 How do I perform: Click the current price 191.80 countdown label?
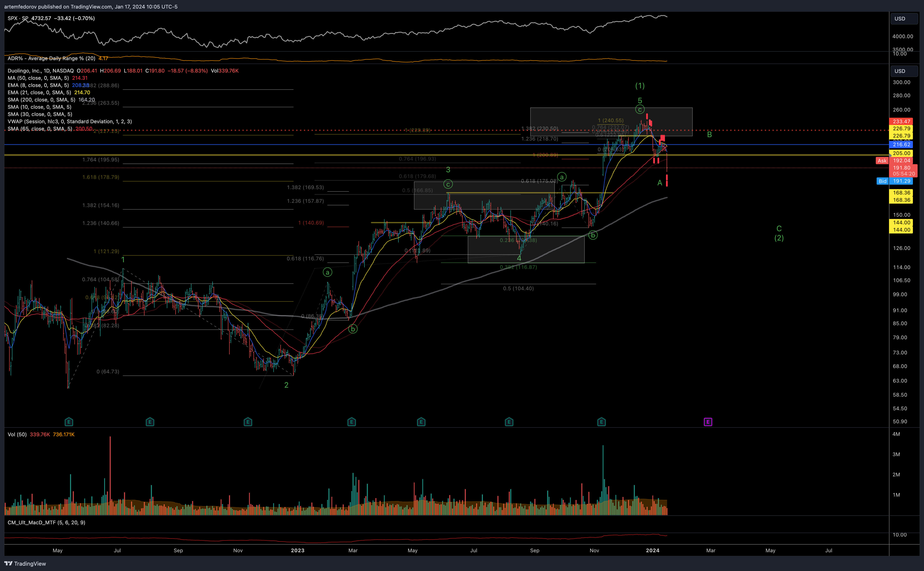(904, 171)
